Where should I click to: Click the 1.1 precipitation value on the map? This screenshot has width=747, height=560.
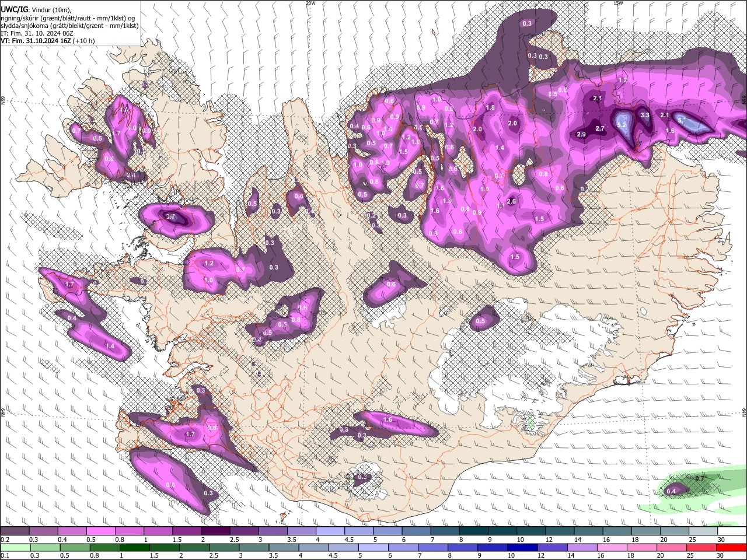[x=501, y=206]
